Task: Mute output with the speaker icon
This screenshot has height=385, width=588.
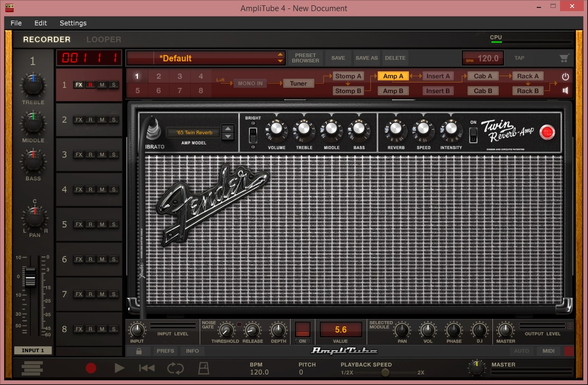Action: (x=565, y=90)
